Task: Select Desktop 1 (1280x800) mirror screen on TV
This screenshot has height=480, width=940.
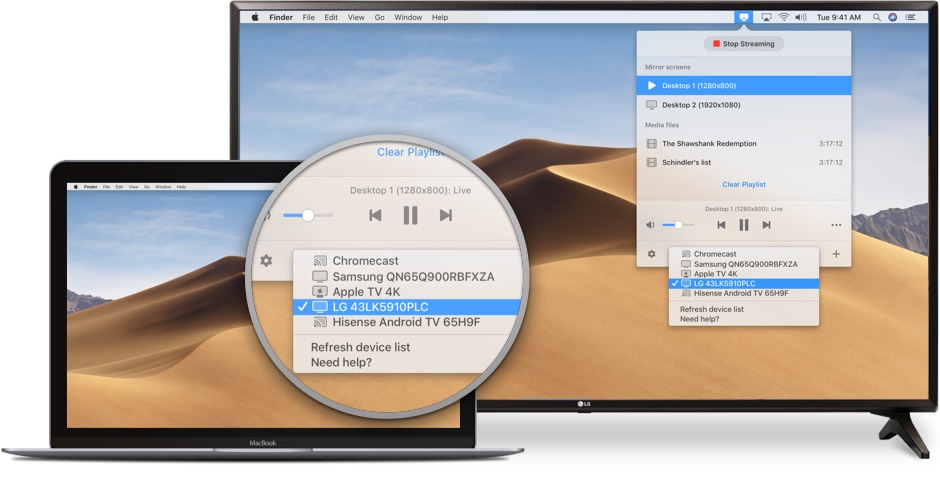Action: (x=743, y=86)
